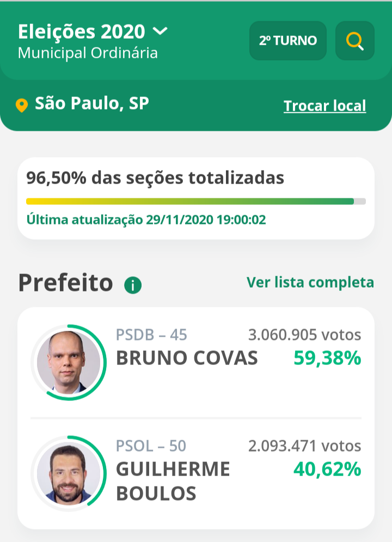Click the 59,38% vote percentage
This screenshot has width=392, height=542.
click(327, 358)
